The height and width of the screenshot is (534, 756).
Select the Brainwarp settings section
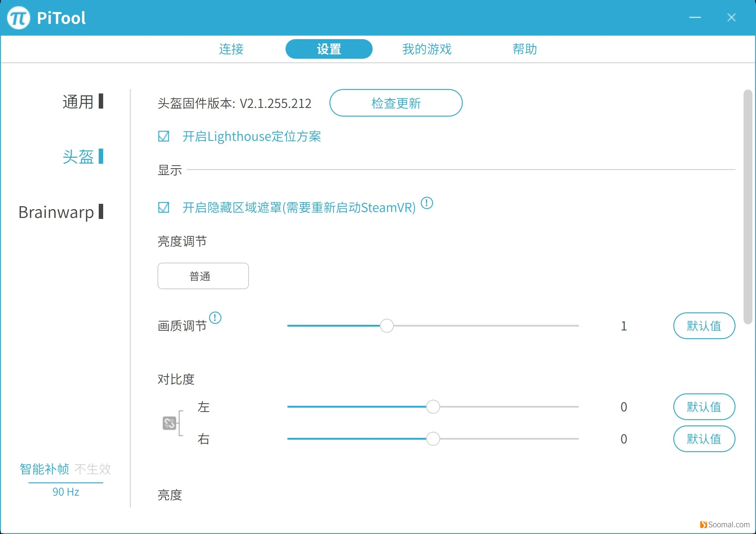(x=61, y=212)
